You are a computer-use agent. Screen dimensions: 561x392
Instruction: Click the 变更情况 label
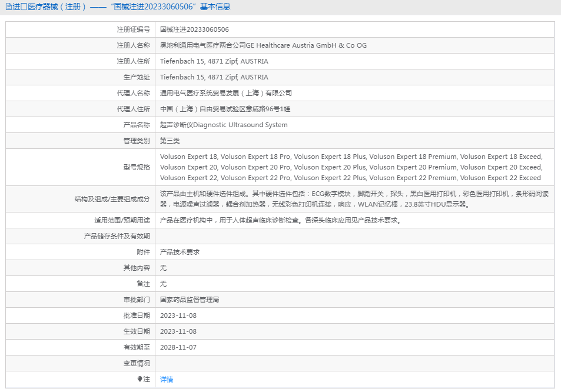pyautogui.click(x=137, y=363)
